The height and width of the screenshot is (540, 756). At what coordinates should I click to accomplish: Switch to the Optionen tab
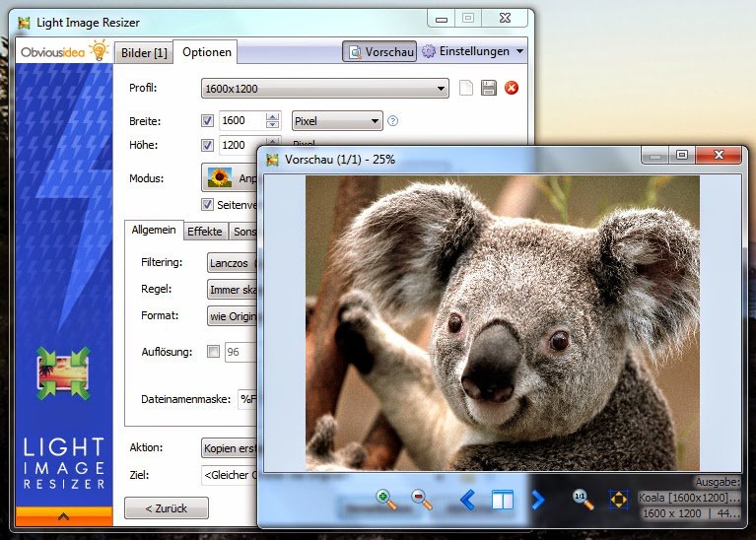pyautogui.click(x=206, y=51)
